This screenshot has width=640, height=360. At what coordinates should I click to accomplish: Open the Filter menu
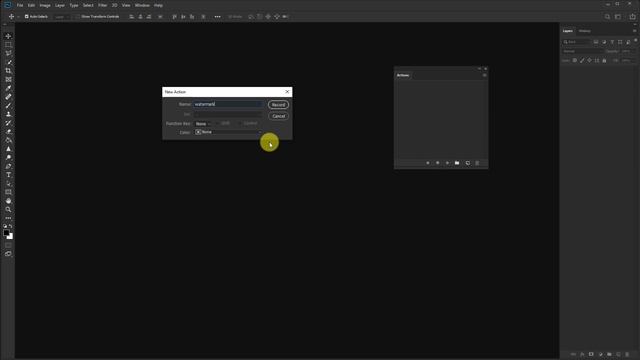tap(102, 5)
